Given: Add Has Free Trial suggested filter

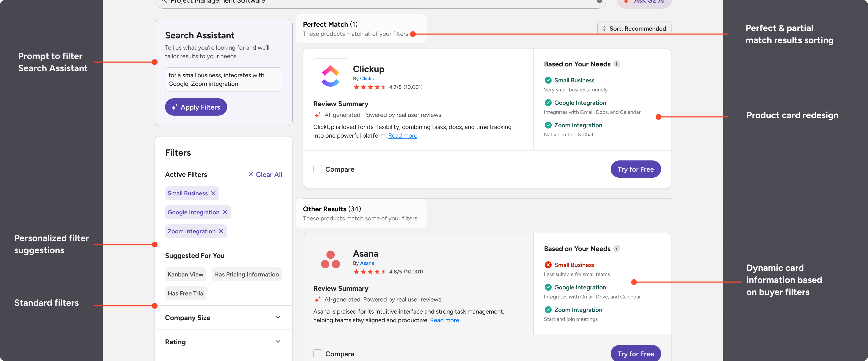Looking at the screenshot, I should [186, 293].
